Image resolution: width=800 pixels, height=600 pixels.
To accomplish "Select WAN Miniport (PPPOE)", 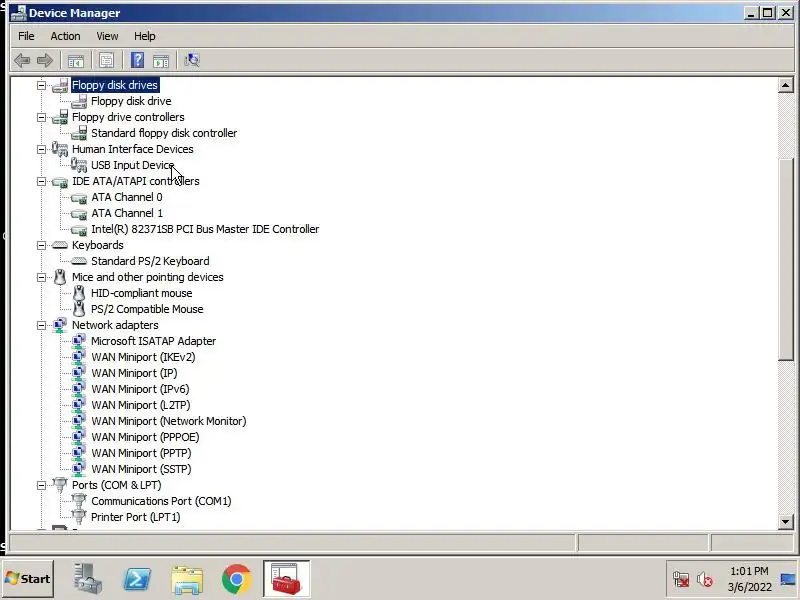I will pos(145,437).
